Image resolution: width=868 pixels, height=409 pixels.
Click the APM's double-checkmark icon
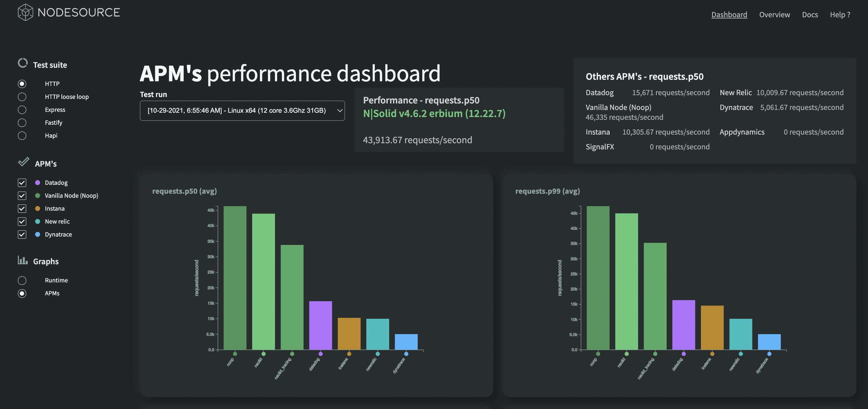(x=24, y=162)
